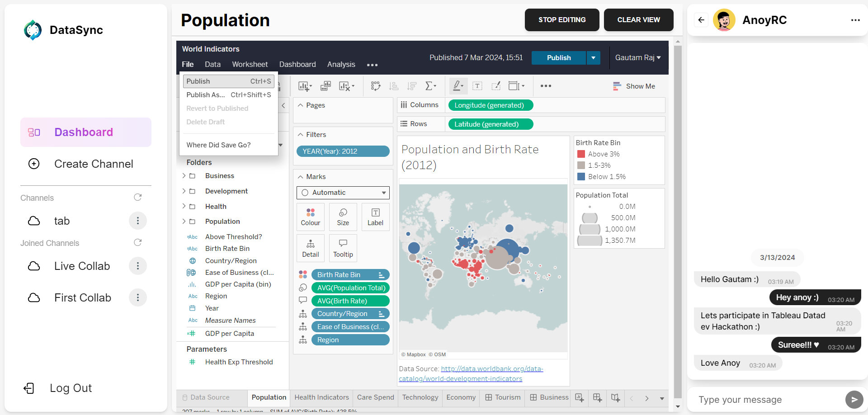Add a new worksheet from the tab bar

(x=580, y=398)
